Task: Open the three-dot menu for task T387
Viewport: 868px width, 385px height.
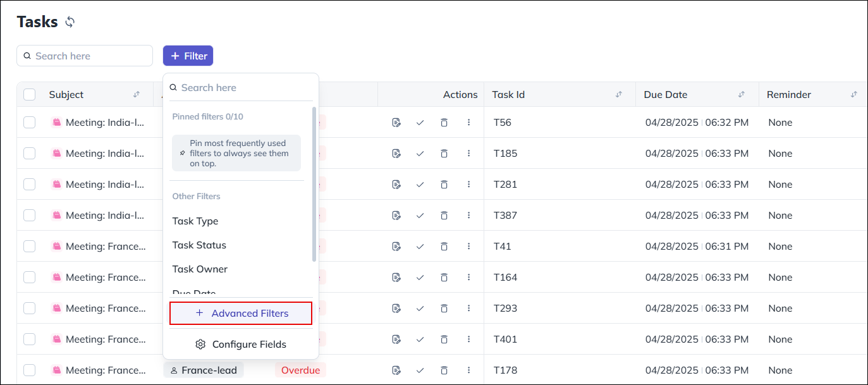Action: pyautogui.click(x=468, y=216)
